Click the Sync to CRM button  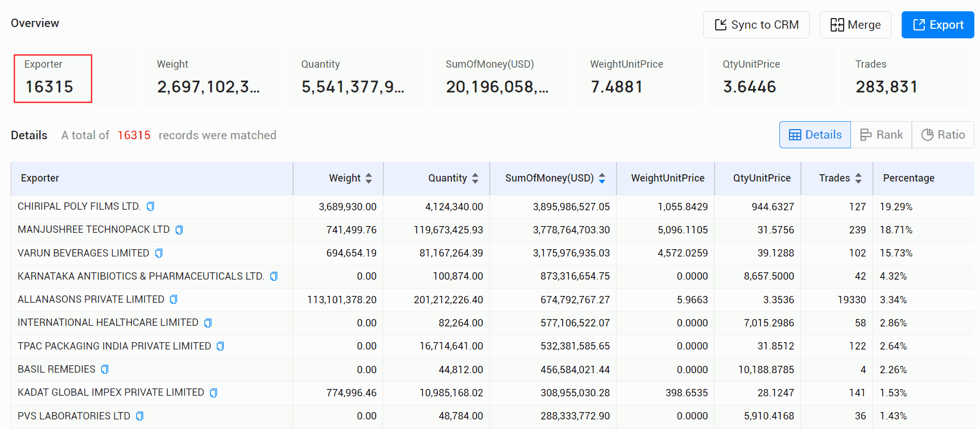click(756, 25)
